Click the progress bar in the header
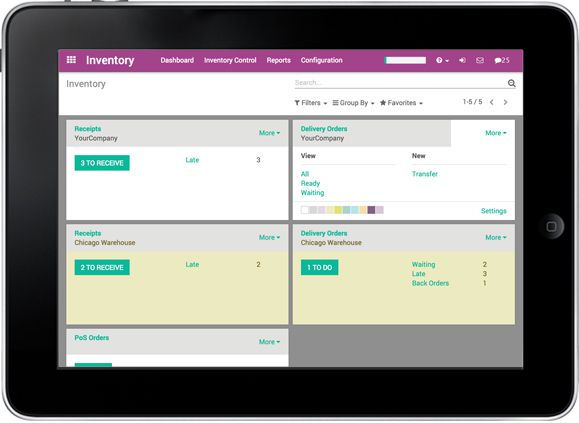 coord(405,60)
